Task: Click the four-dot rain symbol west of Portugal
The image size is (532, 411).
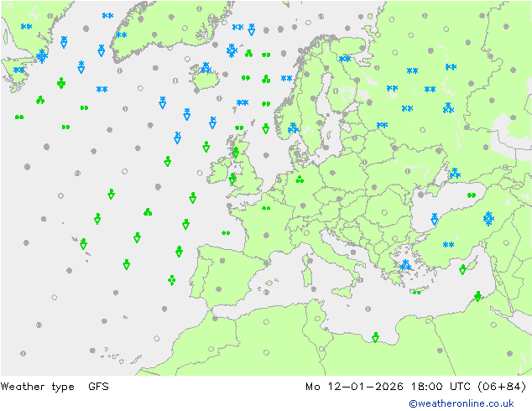Action: coord(172,280)
